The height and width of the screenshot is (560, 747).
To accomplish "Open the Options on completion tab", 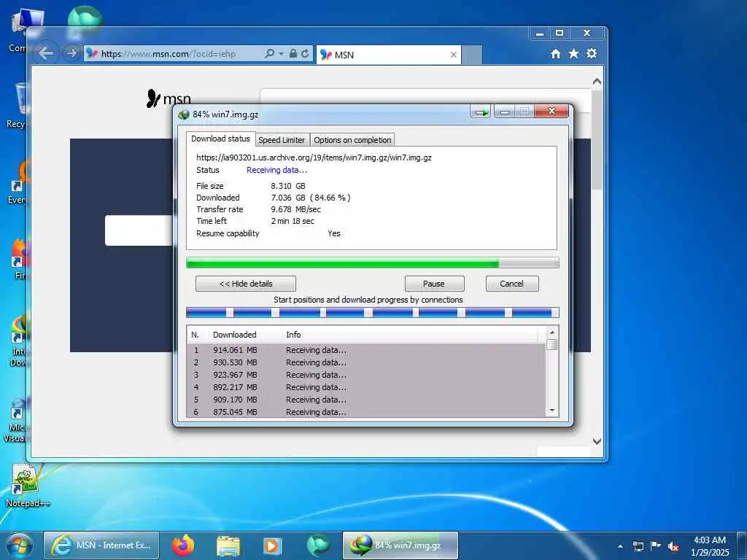I will point(352,140).
